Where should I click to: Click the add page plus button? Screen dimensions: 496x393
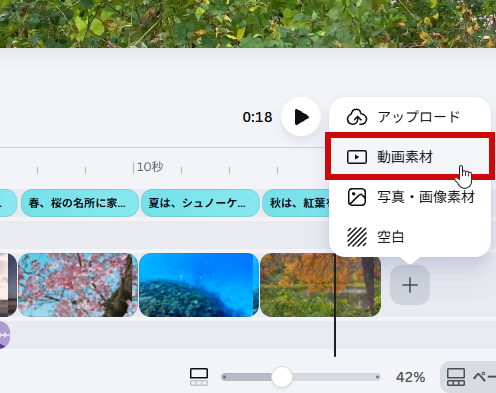tap(410, 285)
